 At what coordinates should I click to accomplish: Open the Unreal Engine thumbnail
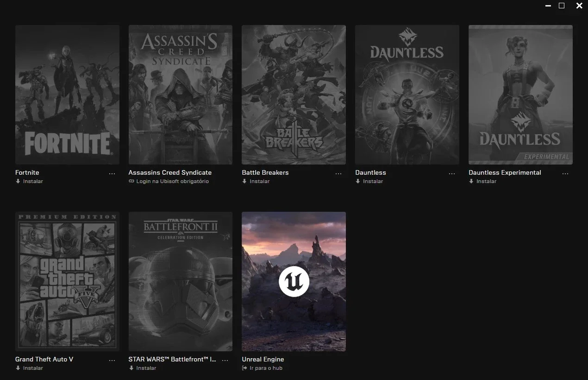[x=294, y=281]
